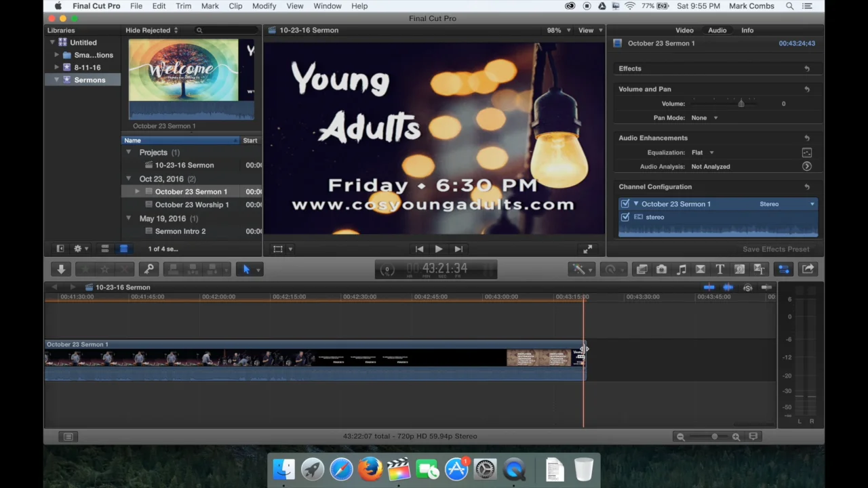
Task: Toggle the October 23 Sermon 1 channel checkbox
Action: 625,203
